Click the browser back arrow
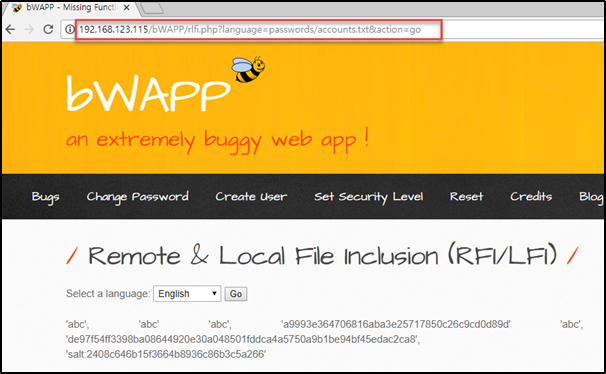 (x=10, y=29)
